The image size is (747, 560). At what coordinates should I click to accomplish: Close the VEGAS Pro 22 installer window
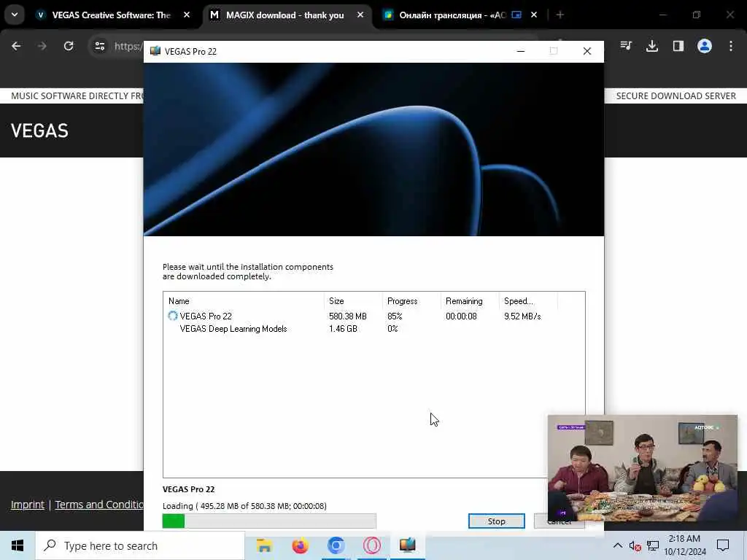[x=587, y=51]
